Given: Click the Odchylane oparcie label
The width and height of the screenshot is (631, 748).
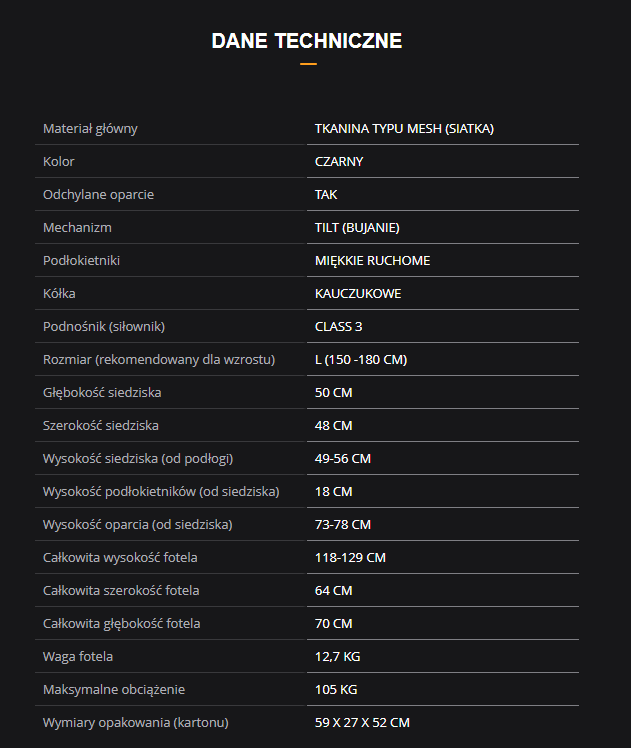Looking at the screenshot, I should click(98, 194).
